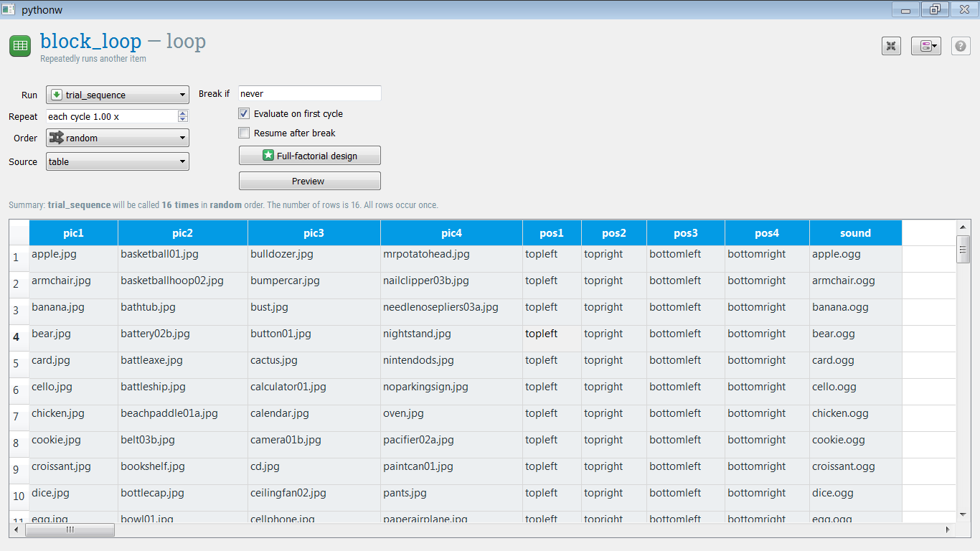Uncheck Evaluate on first cycle
This screenshot has width=980, height=551.
(x=244, y=113)
